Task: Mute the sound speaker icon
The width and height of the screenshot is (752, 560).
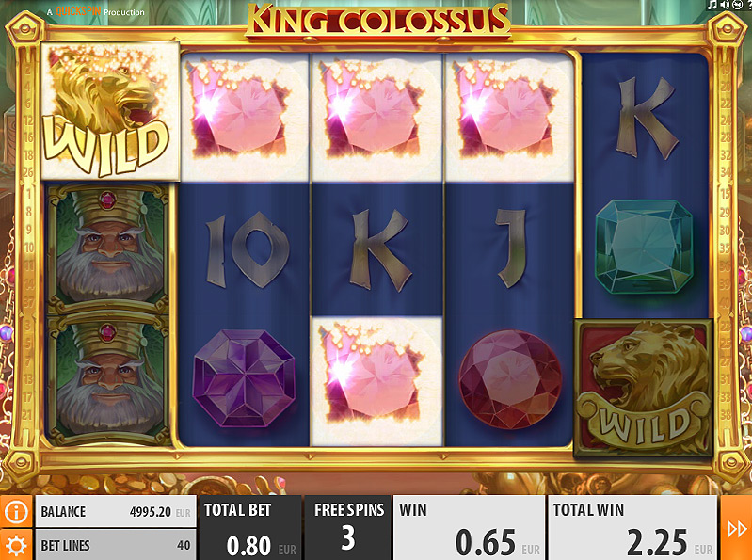Action: click(725, 5)
